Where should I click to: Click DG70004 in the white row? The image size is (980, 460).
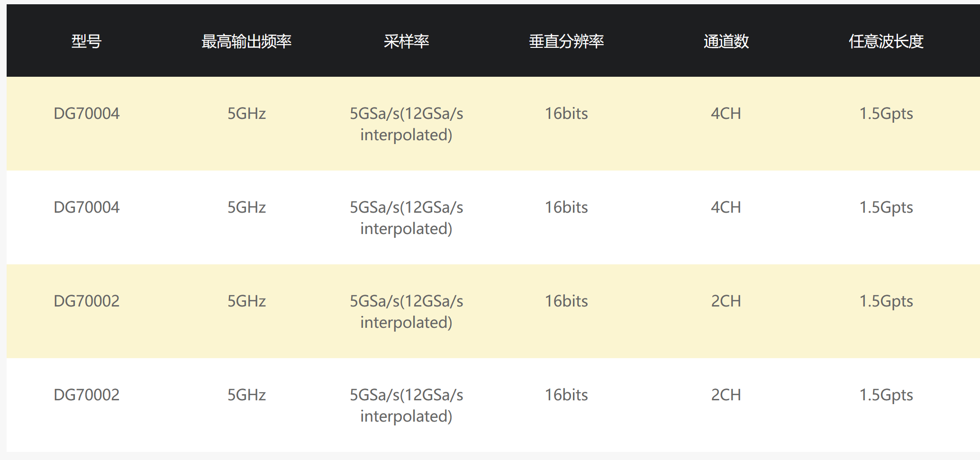coord(87,207)
